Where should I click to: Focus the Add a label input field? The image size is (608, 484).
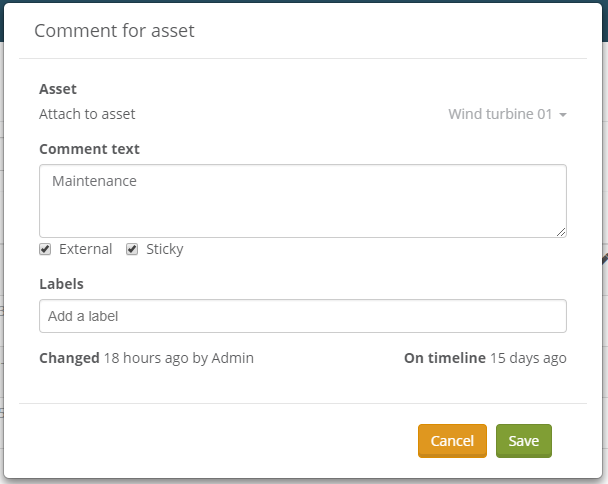[x=302, y=316]
